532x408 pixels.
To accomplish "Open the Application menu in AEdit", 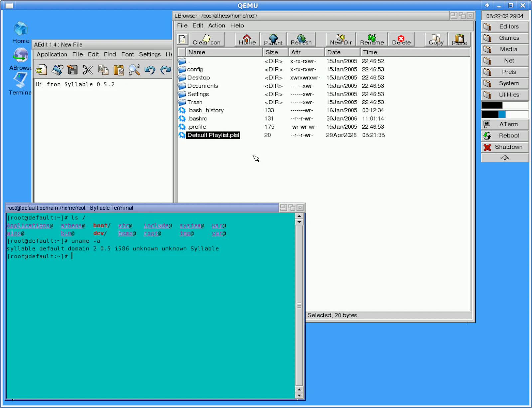I will 52,54.
